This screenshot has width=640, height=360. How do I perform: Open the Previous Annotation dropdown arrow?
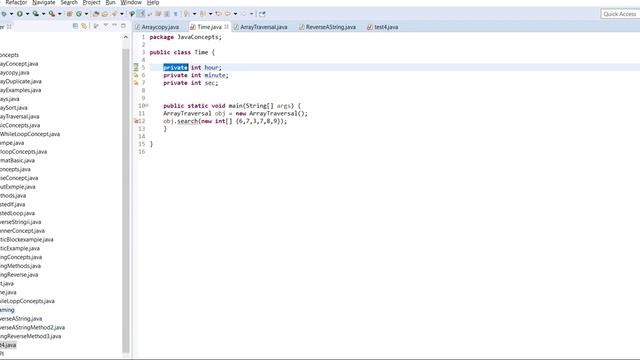tap(211, 14)
